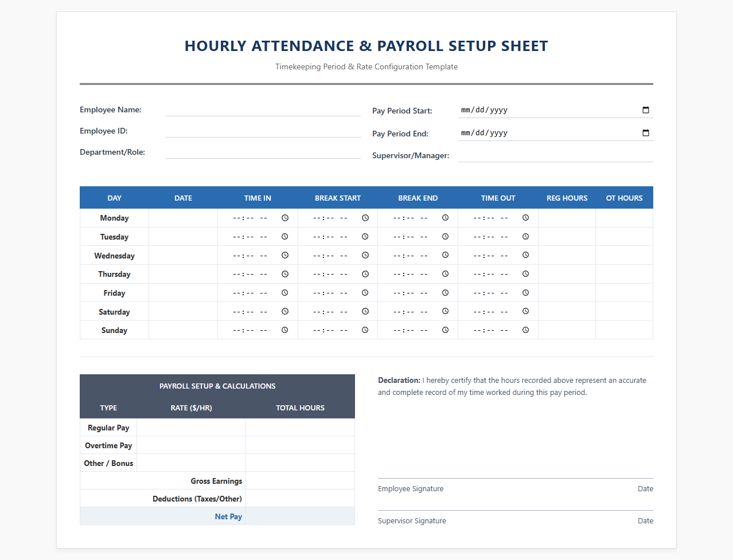Open clock picker for Wednesday Break End
The height and width of the screenshot is (560, 733).
[x=446, y=255]
